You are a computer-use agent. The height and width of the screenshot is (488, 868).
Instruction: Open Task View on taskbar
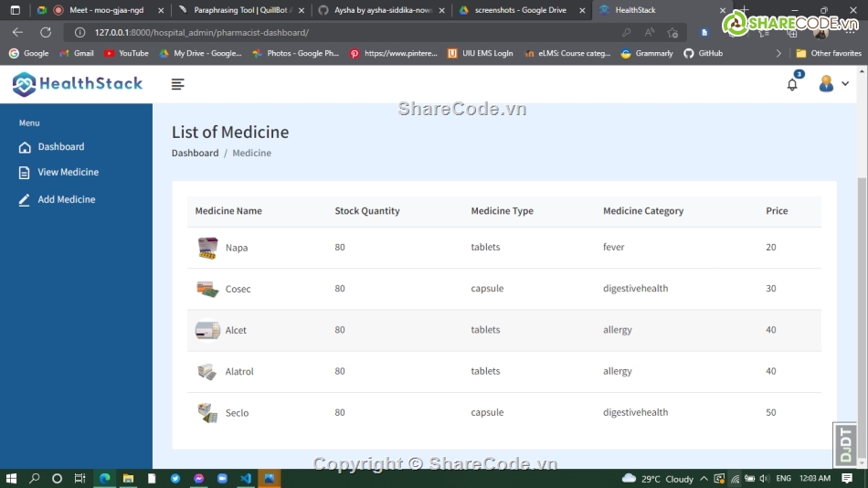click(79, 479)
